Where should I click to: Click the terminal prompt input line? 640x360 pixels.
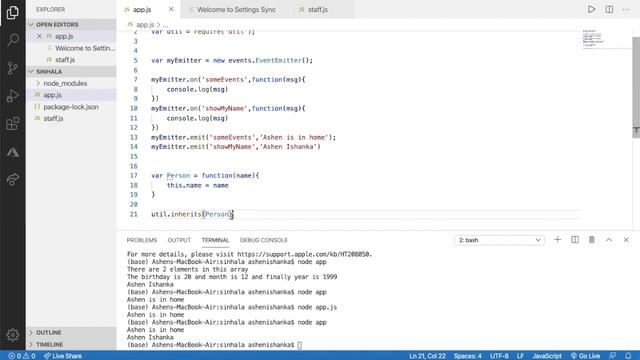click(214, 345)
